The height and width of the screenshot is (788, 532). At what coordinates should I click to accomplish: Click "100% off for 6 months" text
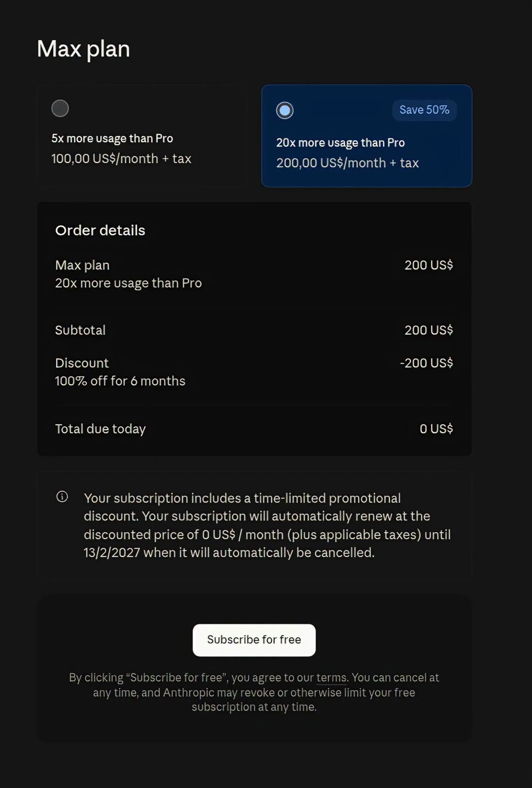coord(120,381)
